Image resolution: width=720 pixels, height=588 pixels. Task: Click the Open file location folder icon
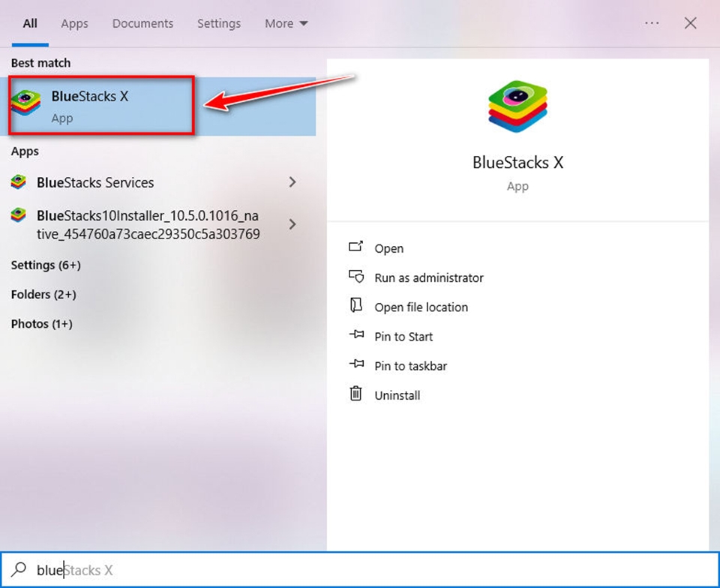[355, 306]
